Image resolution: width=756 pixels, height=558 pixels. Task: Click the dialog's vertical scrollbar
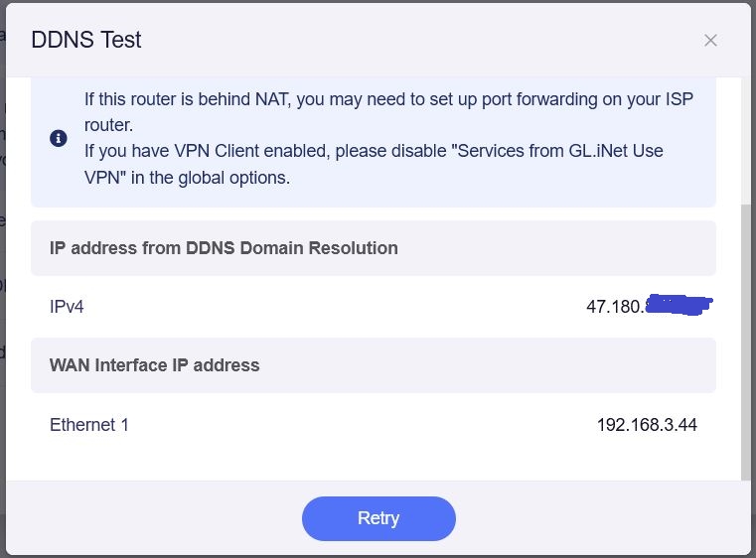[x=746, y=338]
